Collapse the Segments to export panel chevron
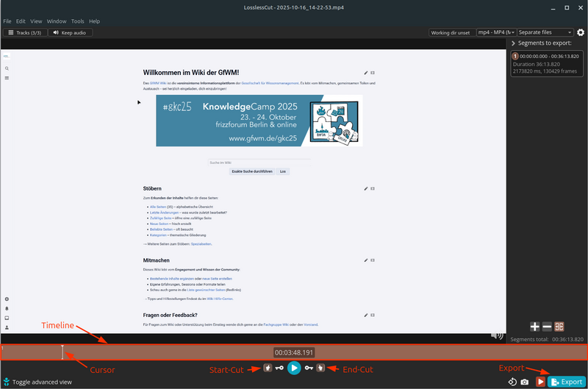 [513, 43]
